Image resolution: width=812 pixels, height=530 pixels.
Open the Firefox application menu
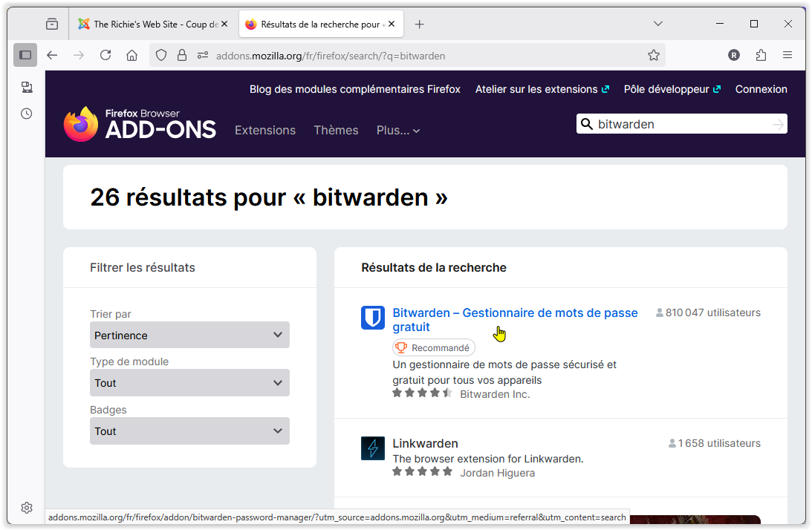[x=787, y=56]
